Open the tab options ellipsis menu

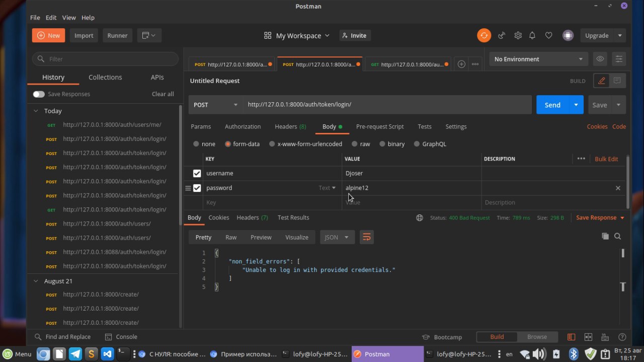(475, 64)
